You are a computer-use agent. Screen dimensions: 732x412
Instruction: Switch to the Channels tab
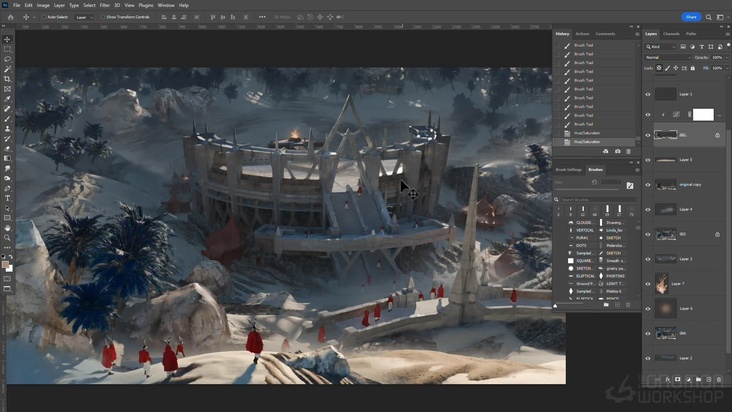(x=671, y=34)
